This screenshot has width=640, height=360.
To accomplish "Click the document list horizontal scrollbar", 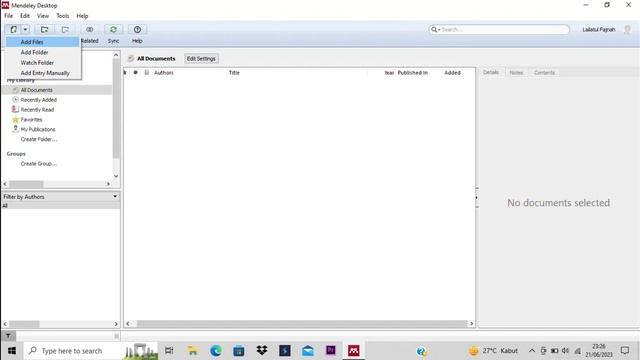I will point(302,324).
